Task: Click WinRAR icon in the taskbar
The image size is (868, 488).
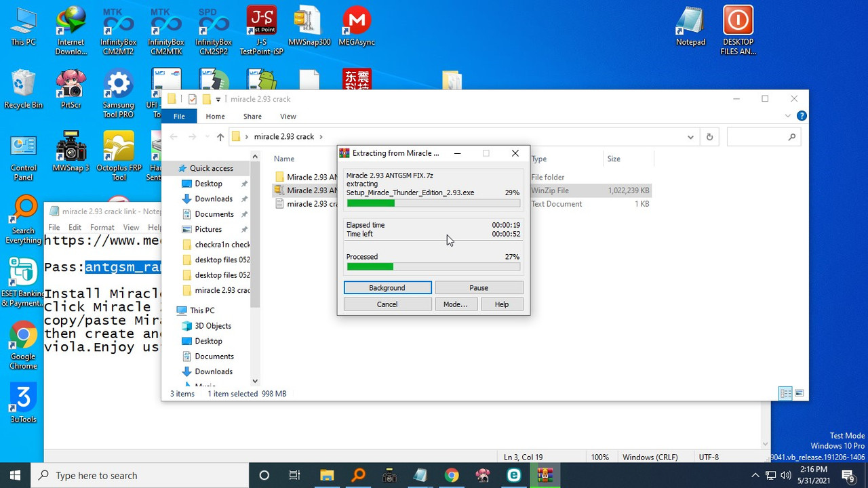Action: point(545,475)
